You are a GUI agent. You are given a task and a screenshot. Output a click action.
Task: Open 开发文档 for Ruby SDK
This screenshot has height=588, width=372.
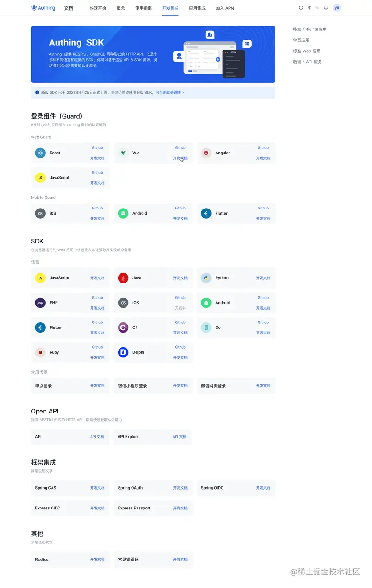(x=97, y=358)
